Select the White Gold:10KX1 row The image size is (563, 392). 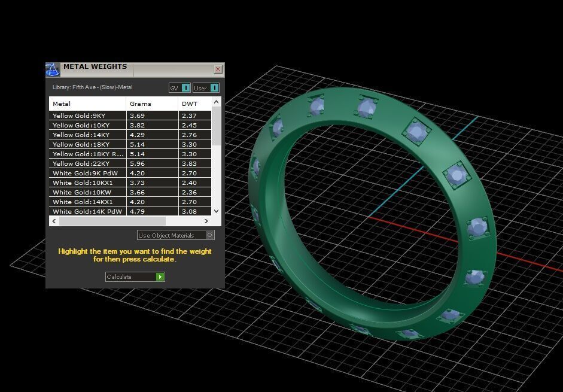pyautogui.click(x=130, y=183)
